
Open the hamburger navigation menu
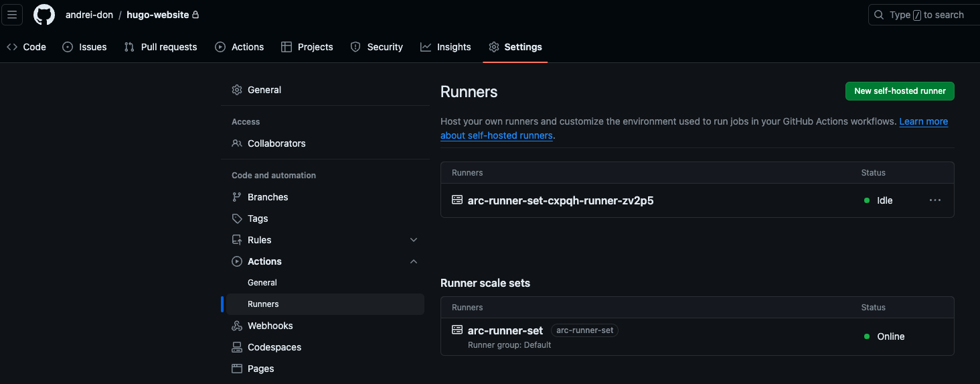(12, 15)
